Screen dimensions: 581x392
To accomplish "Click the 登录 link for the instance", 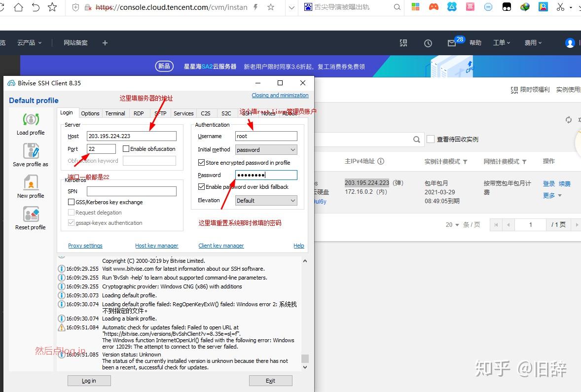I will pos(549,183).
